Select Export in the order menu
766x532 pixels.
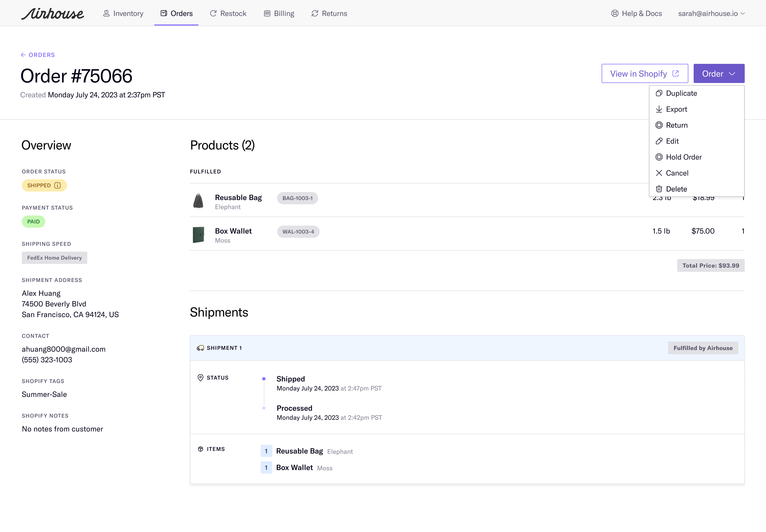click(676, 109)
